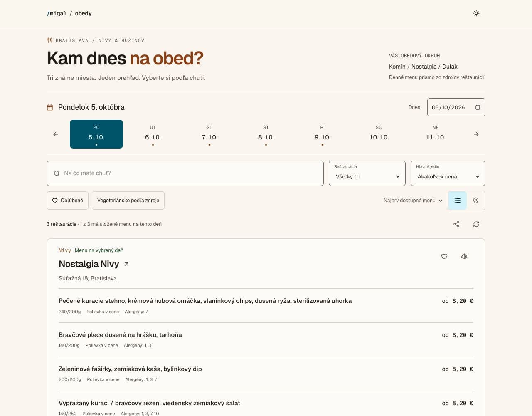Viewport: 532px width, 416px height.
Task: Click 'Kam dnes na obed?' heading
Action: pyautogui.click(x=125, y=58)
